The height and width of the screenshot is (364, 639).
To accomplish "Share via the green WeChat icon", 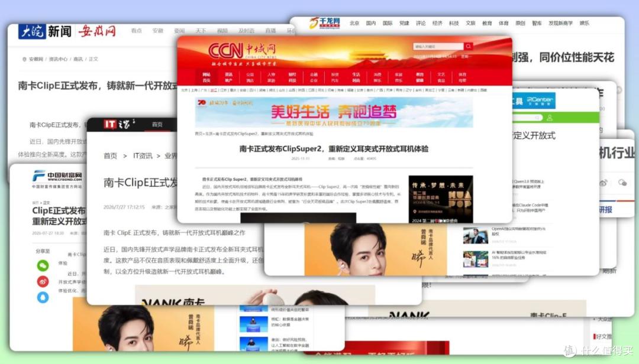I will 43,266.
